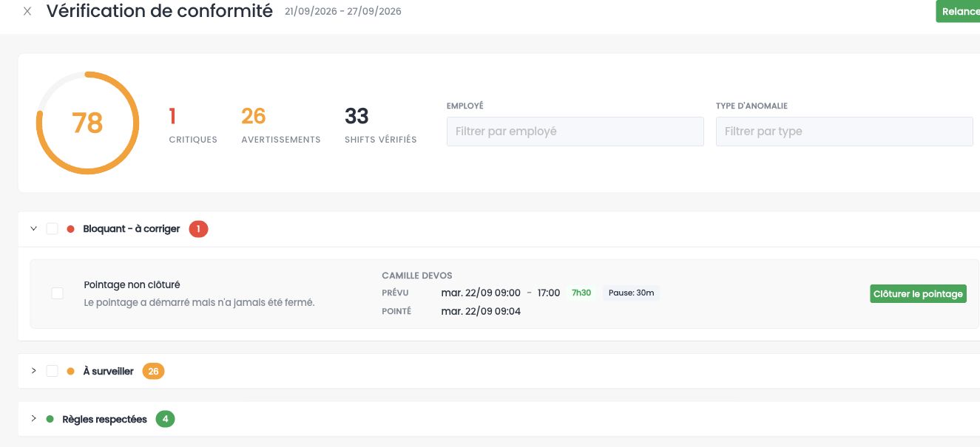The width and height of the screenshot is (980, 447).
Task: Click the compliance score ring showing 78
Action: pyautogui.click(x=87, y=123)
